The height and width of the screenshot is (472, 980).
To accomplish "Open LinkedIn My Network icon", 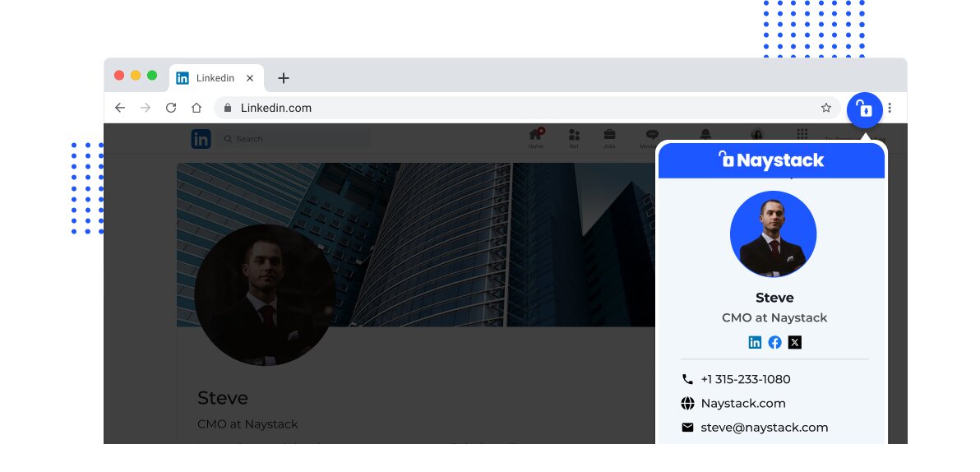I will 574,138.
